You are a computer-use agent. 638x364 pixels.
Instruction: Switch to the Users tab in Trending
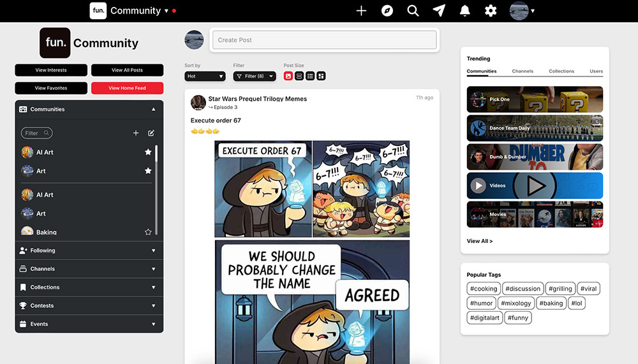pyautogui.click(x=596, y=71)
